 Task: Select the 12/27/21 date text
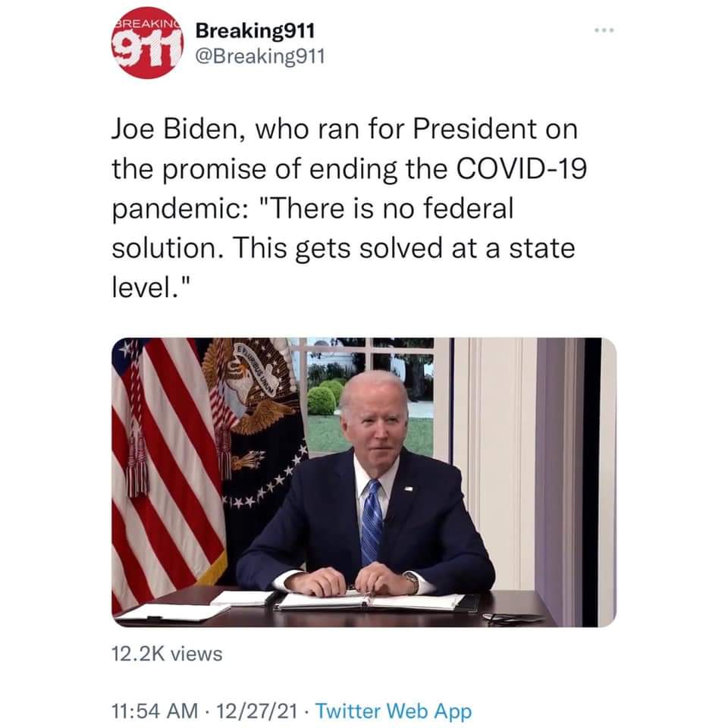click(x=257, y=711)
